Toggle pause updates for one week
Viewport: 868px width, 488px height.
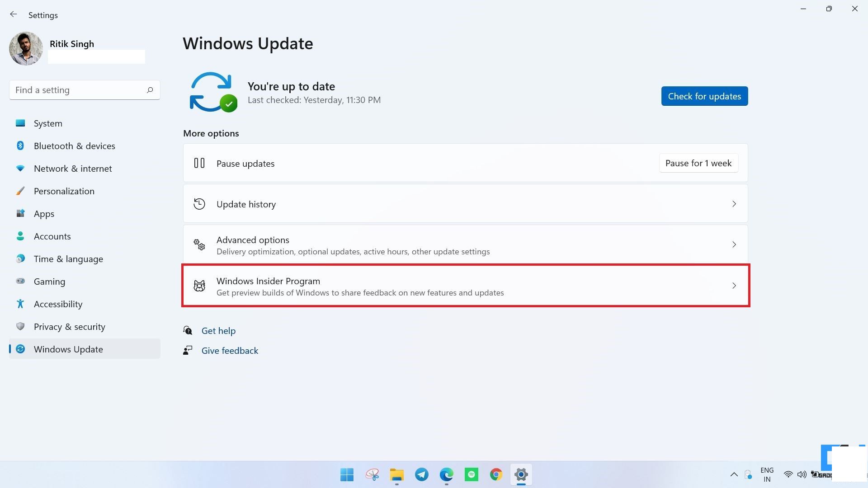click(x=698, y=163)
